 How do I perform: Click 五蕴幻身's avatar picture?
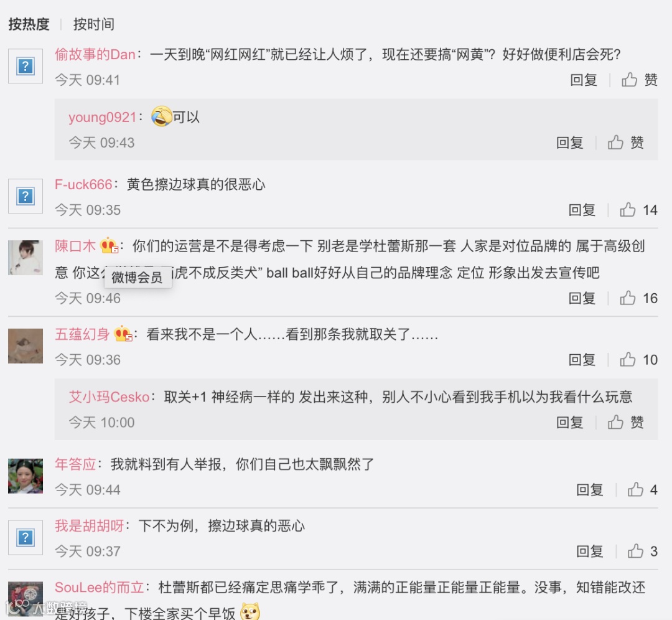point(26,345)
